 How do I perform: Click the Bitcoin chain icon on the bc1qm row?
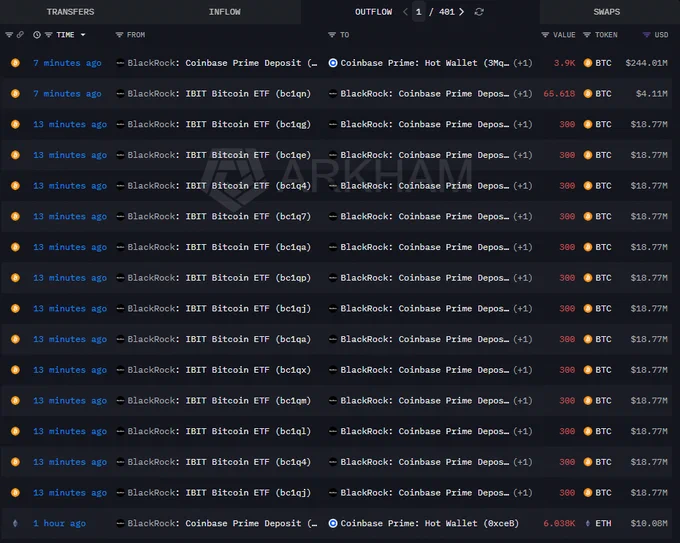click(15, 401)
